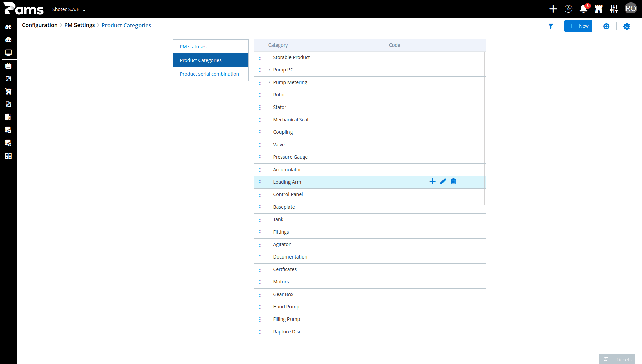Open the PM statuses tab
Screen dimensions: 642x364
click(x=211, y=47)
